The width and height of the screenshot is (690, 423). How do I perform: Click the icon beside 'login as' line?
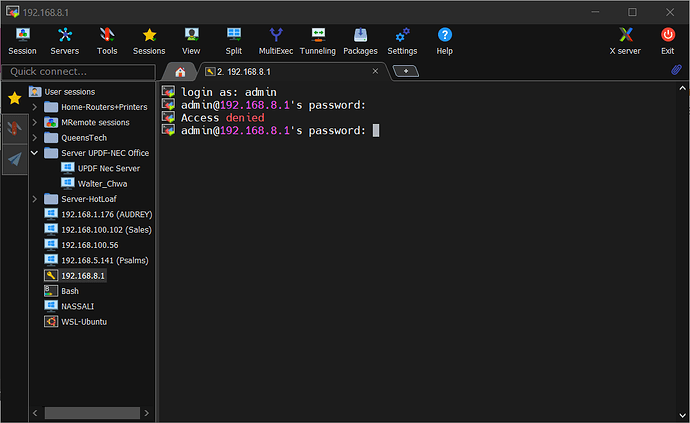168,92
